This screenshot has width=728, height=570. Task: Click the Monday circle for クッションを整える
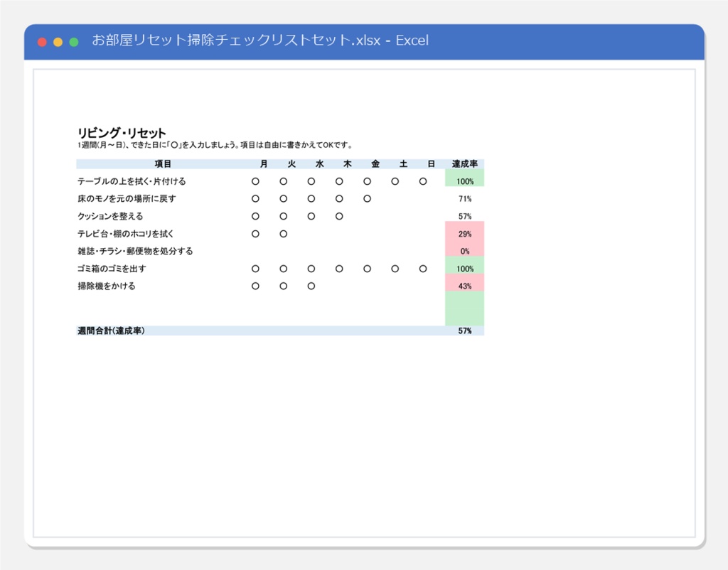click(x=255, y=216)
